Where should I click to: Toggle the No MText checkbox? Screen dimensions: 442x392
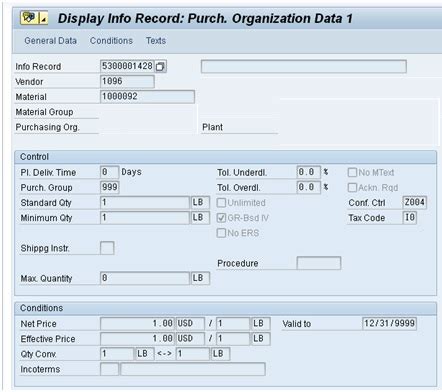(352, 172)
